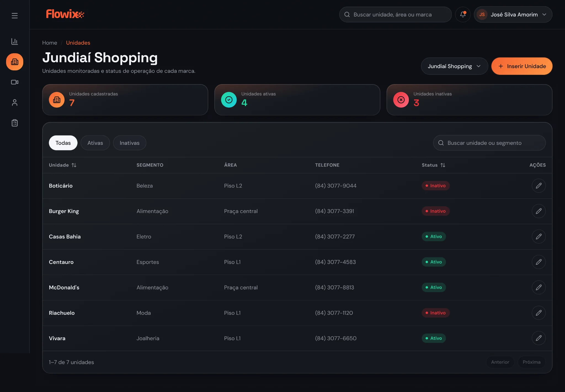This screenshot has width=565, height=392.
Task: Click phone number (84) 3077-8813
Action: click(335, 287)
